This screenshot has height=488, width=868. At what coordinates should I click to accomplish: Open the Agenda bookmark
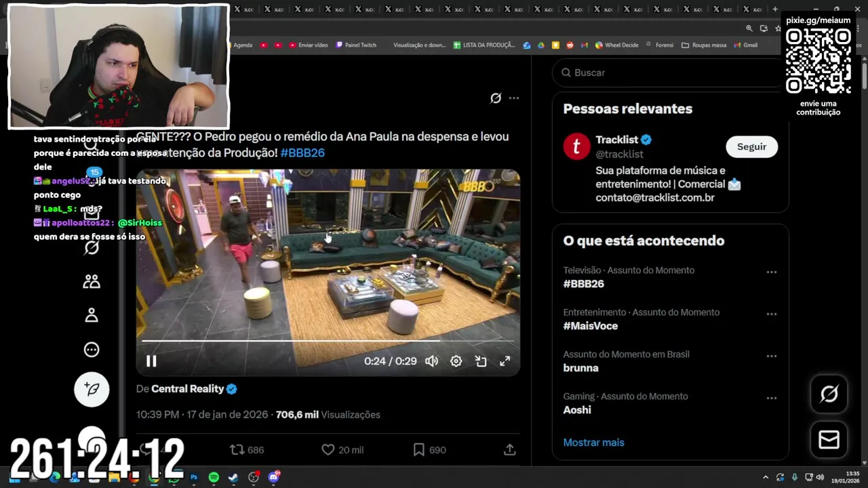(x=243, y=45)
